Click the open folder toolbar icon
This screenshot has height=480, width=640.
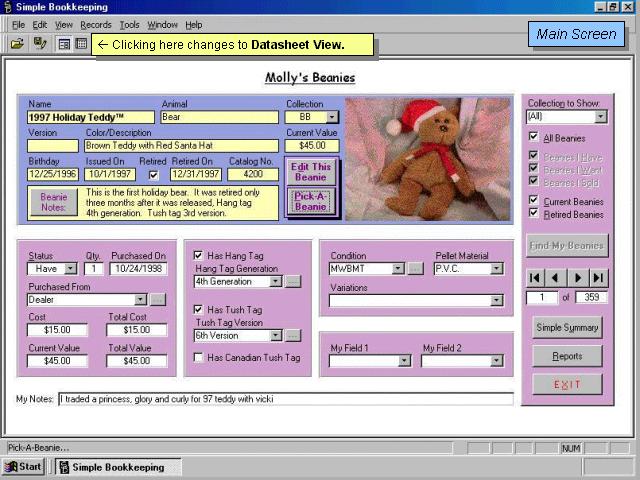click(x=17, y=44)
